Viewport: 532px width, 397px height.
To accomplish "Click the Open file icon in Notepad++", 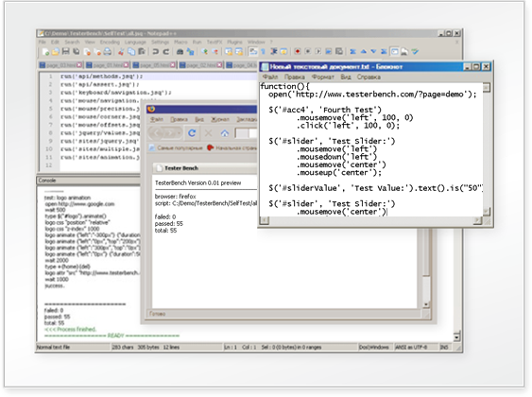I will click(x=56, y=52).
